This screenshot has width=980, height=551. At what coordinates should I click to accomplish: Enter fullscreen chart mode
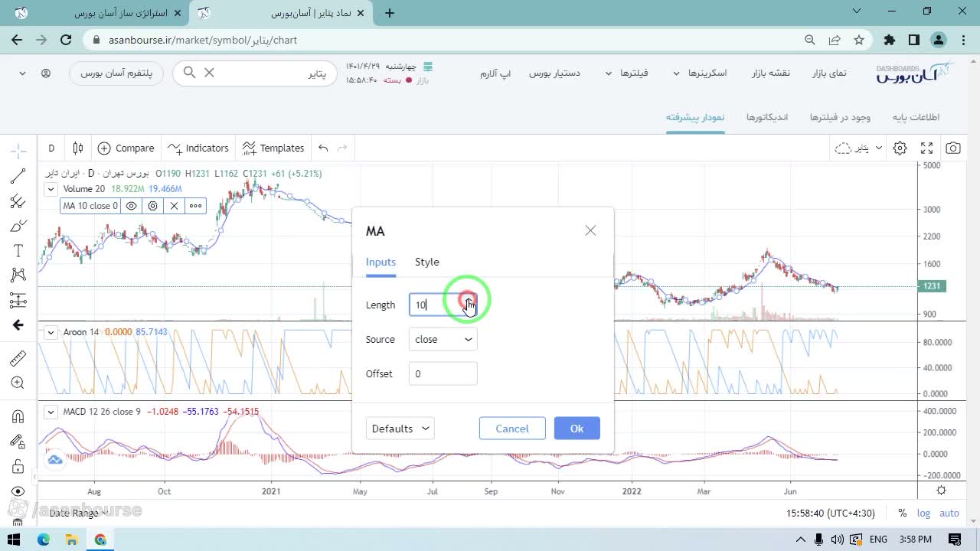(x=926, y=148)
